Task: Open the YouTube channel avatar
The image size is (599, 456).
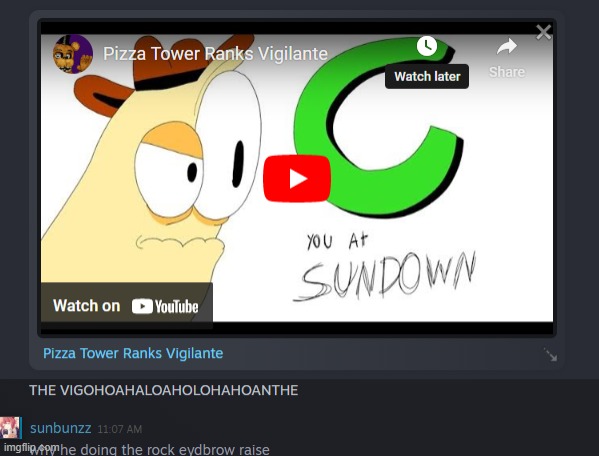Action: coord(73,54)
